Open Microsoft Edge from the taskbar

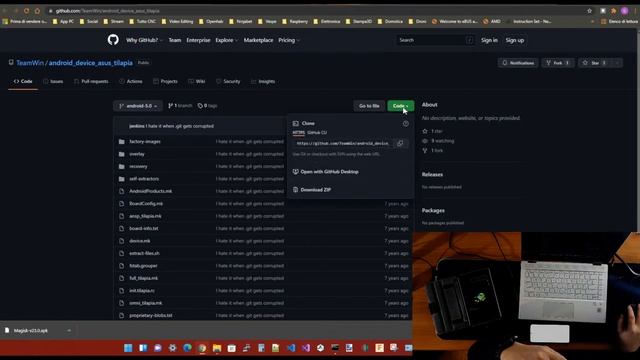187,348
